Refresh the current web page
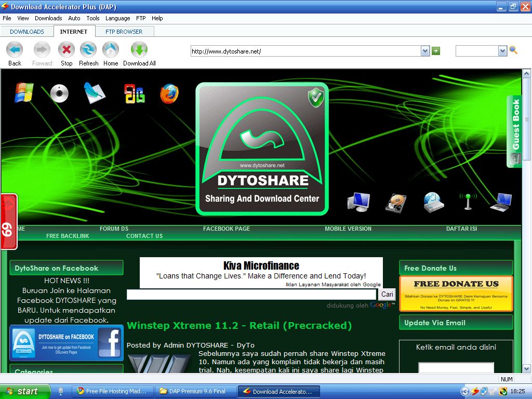The image size is (532, 399). click(88, 50)
